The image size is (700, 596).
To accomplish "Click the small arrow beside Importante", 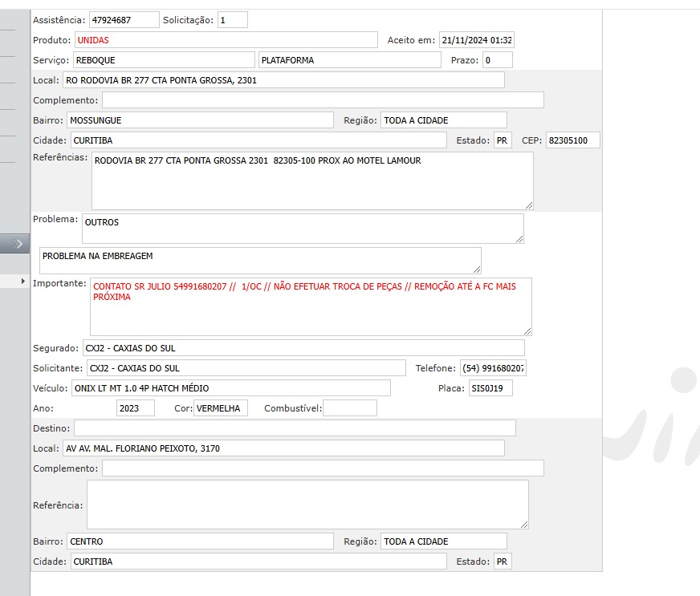I will point(23,282).
